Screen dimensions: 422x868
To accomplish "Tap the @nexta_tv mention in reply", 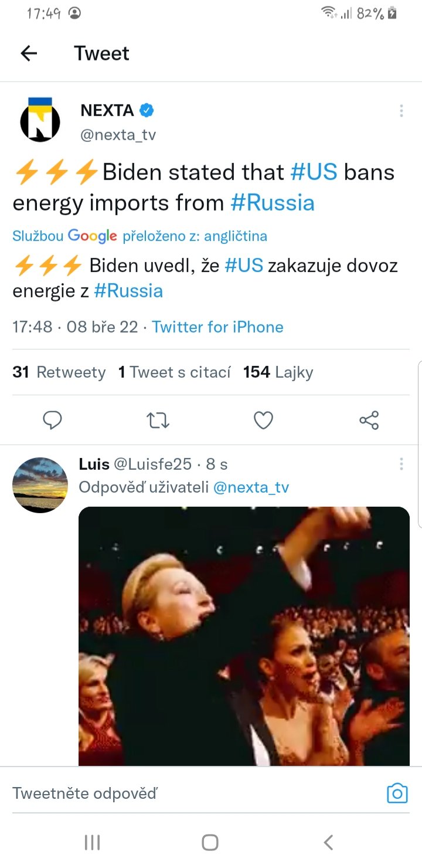I will tap(251, 487).
